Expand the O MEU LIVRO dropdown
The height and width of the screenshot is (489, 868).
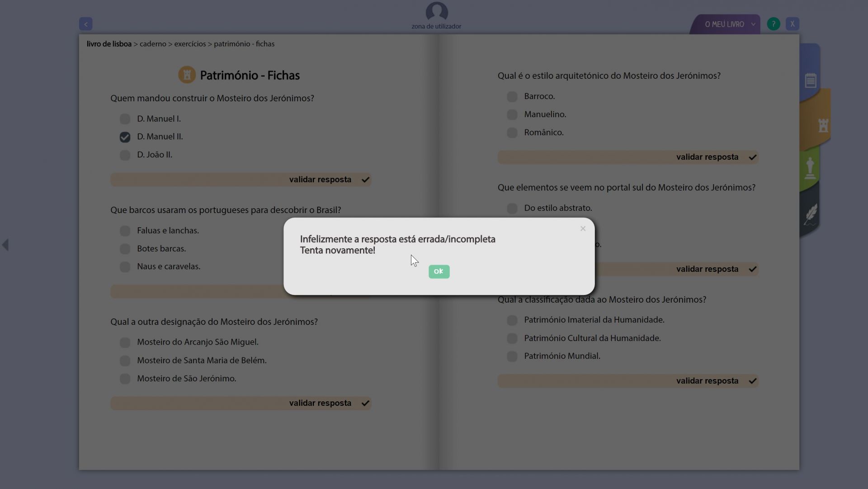pyautogui.click(x=724, y=24)
